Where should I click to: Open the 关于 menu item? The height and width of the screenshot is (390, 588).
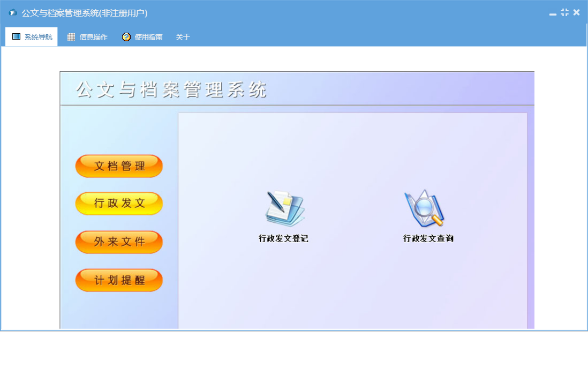coord(183,37)
